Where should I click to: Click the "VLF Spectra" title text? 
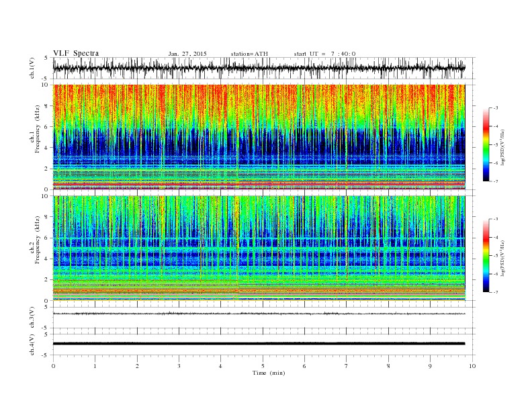coord(76,53)
